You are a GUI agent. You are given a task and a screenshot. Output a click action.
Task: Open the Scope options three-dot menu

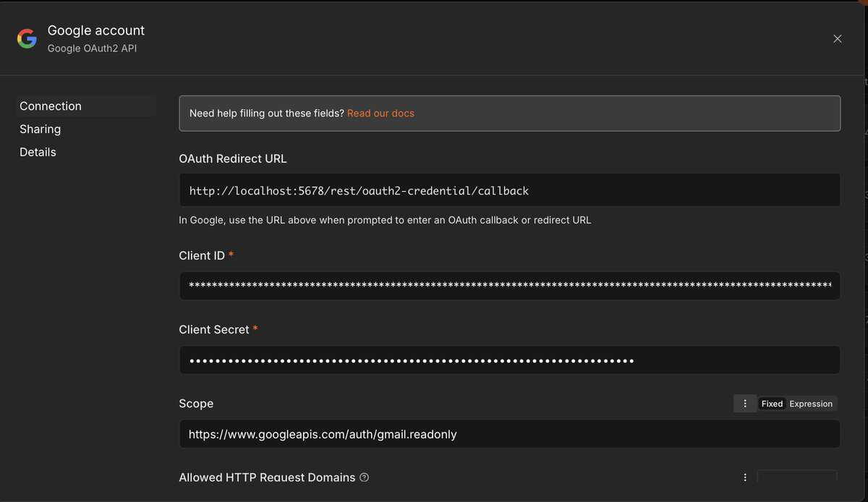coord(745,404)
